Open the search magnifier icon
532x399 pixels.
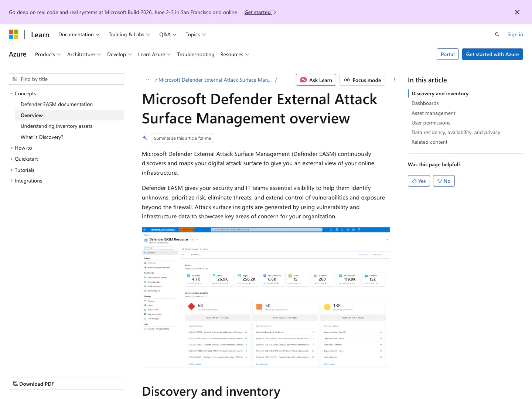click(497, 34)
